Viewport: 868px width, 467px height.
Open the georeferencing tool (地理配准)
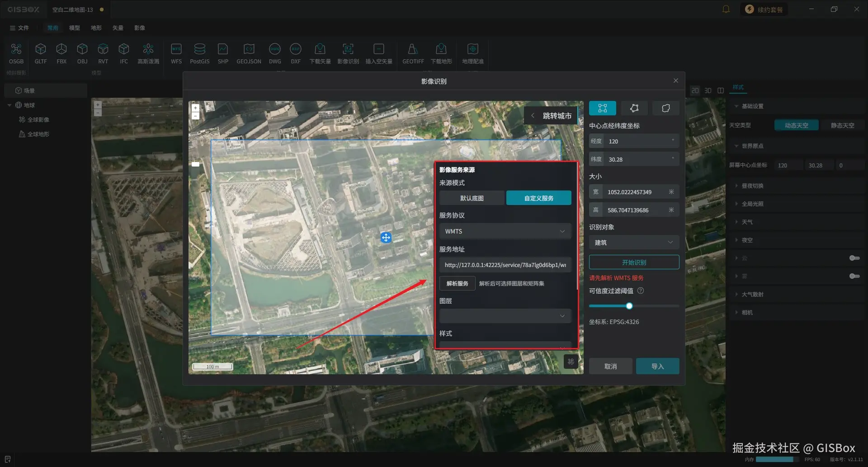click(x=473, y=53)
